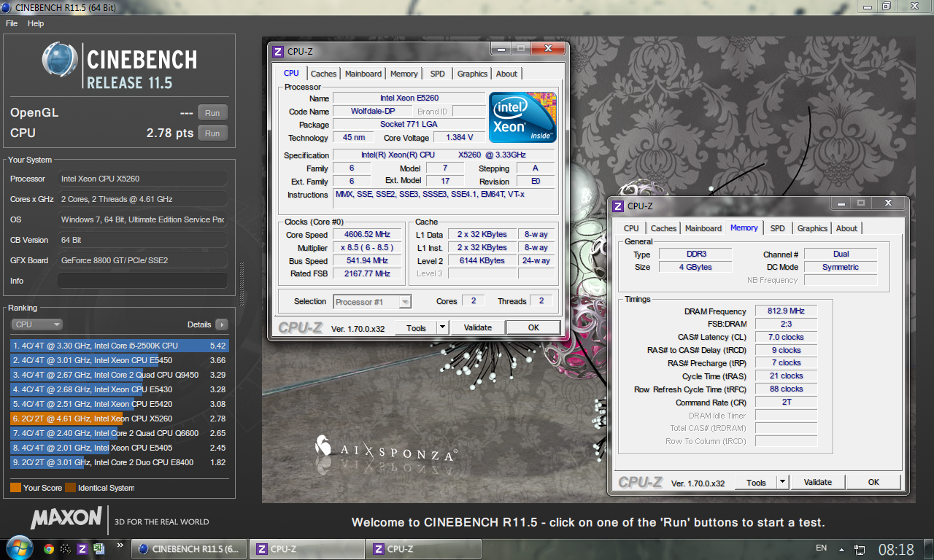The image size is (934, 560).
Task: Click Rated FSB value 2167.77 MHz
Action: pos(367,273)
